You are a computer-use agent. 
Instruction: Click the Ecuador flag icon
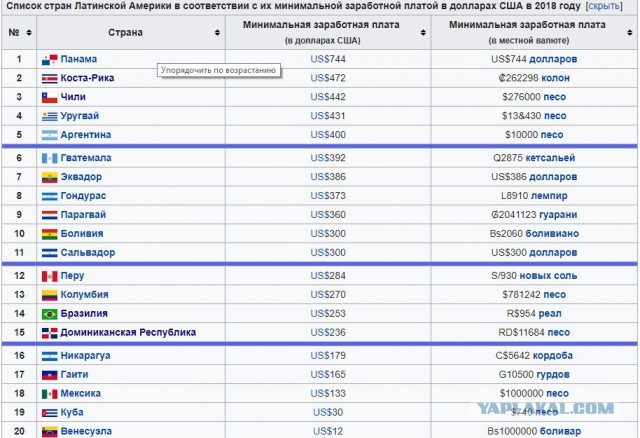[49, 177]
